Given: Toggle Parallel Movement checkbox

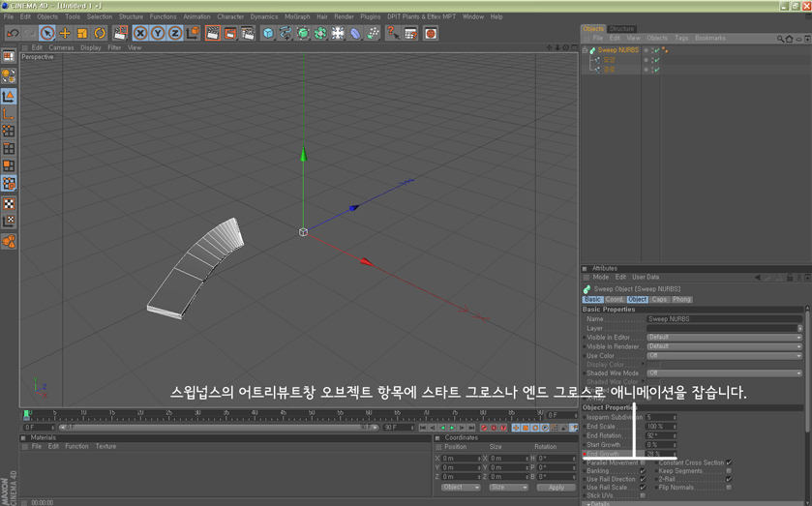Looking at the screenshot, I should (x=643, y=462).
